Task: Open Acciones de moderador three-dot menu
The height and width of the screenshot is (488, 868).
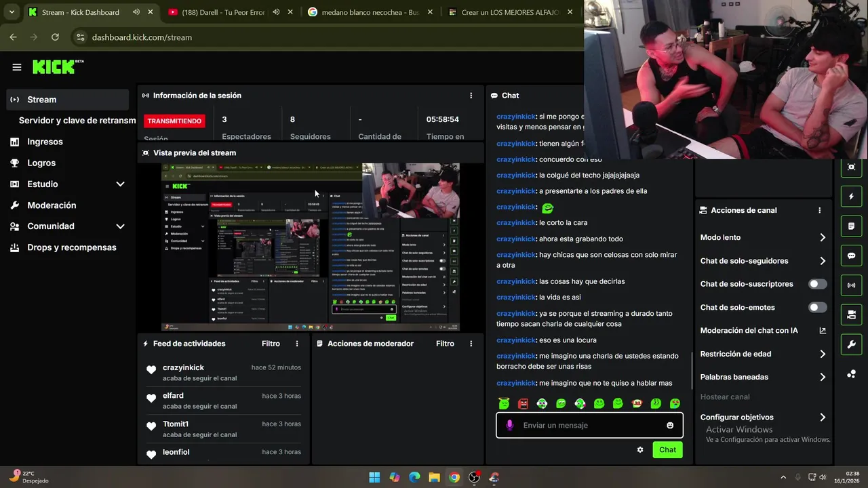Action: (x=471, y=344)
